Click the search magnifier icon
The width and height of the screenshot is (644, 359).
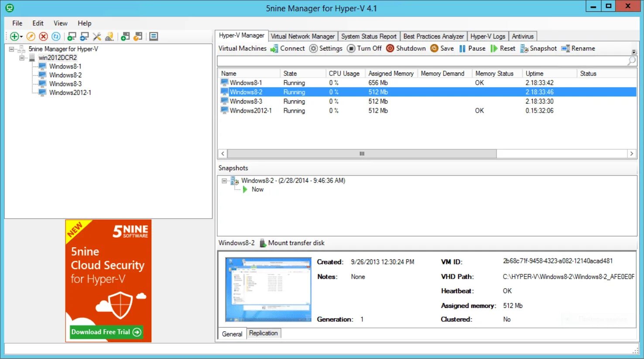(631, 61)
